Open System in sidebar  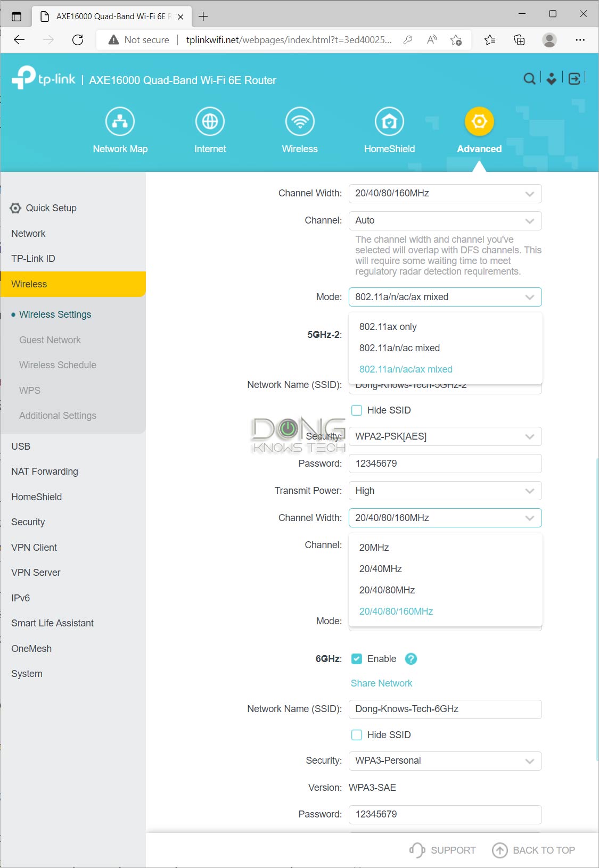(x=27, y=674)
